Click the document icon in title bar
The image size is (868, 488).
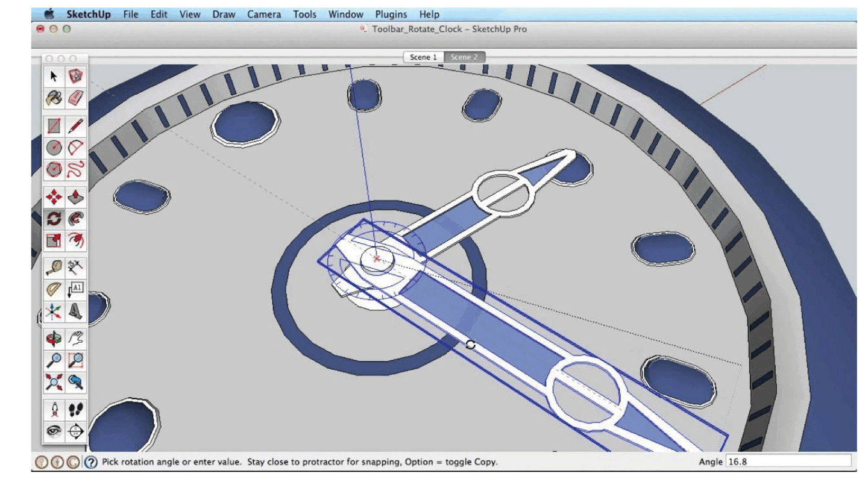pyautogui.click(x=363, y=29)
